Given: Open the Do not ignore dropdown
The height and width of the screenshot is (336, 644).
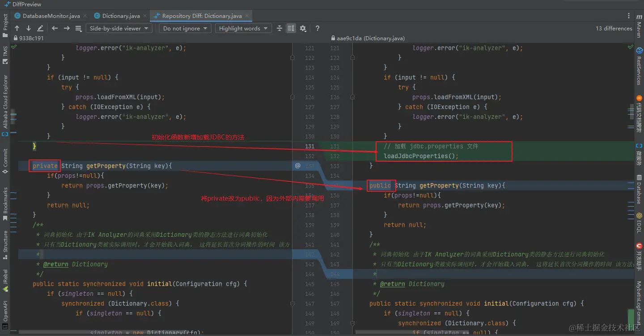Looking at the screenshot, I should coord(185,28).
